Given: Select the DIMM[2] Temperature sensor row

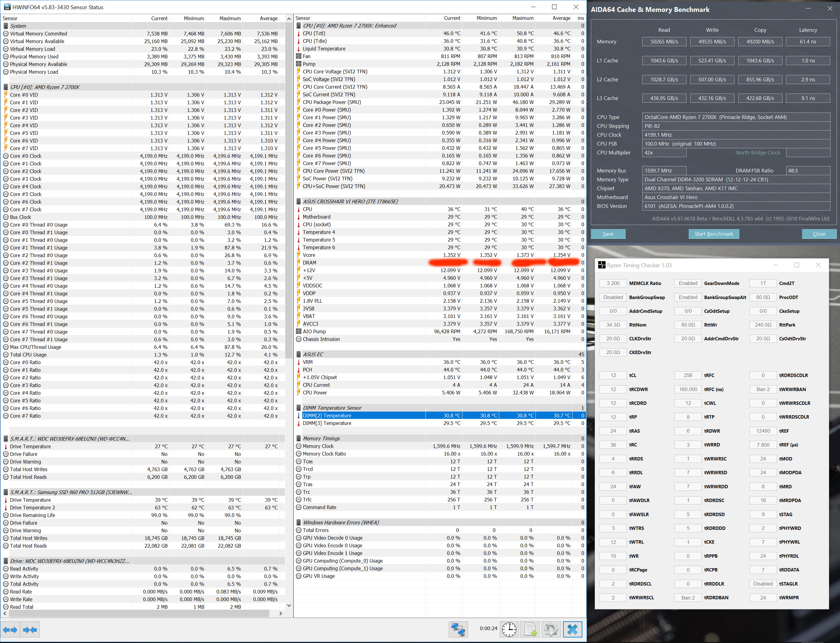Looking at the screenshot, I should click(363, 416).
